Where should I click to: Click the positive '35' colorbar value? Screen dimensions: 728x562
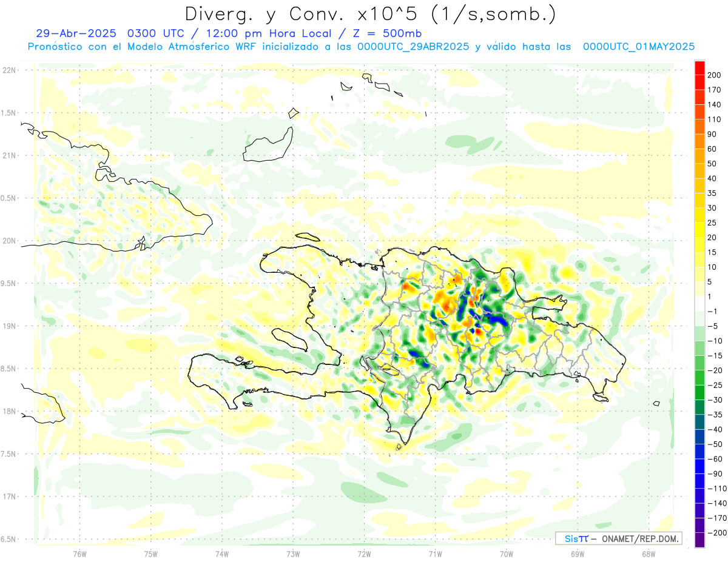(x=713, y=193)
